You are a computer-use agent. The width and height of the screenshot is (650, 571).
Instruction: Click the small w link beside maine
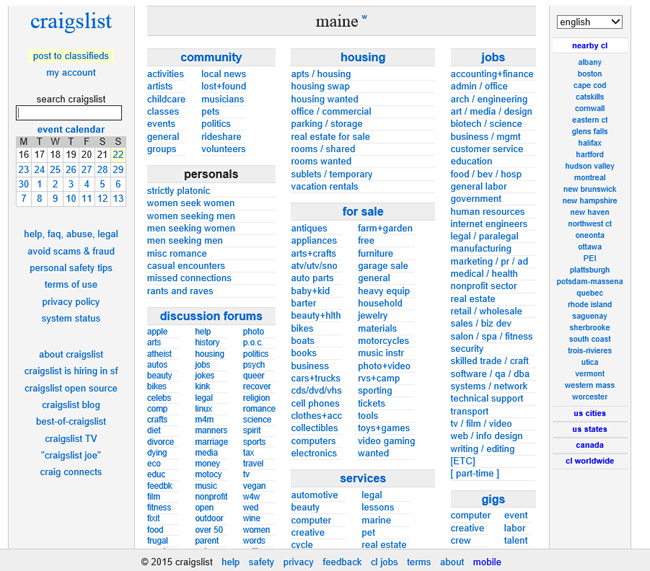coord(364,17)
